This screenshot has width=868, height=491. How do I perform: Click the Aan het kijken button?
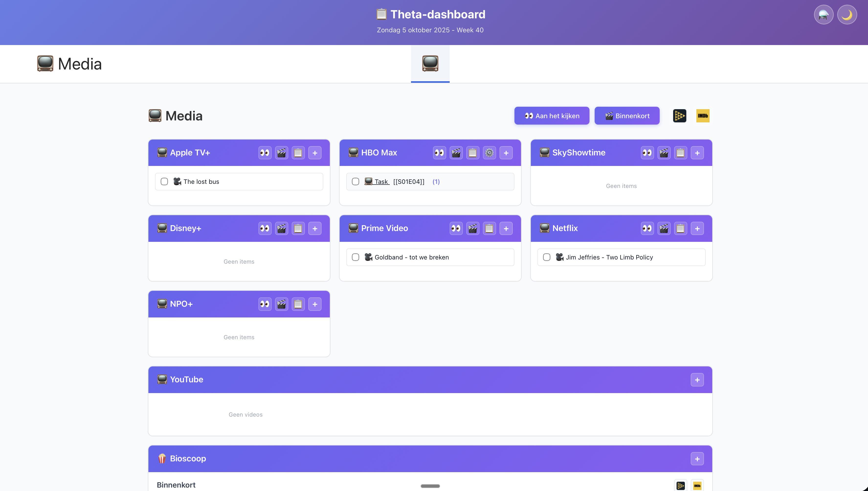coord(552,116)
